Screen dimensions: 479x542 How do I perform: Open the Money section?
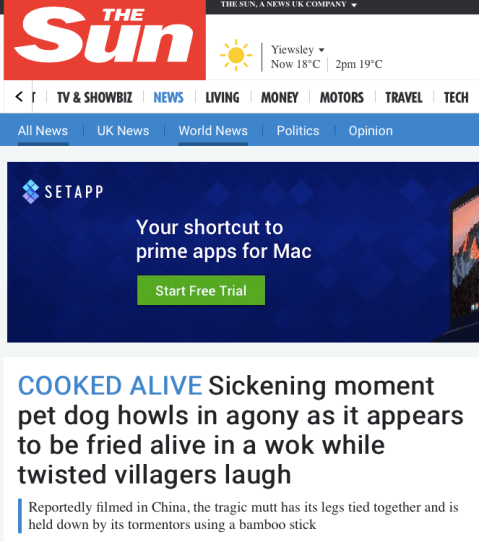pos(280,97)
